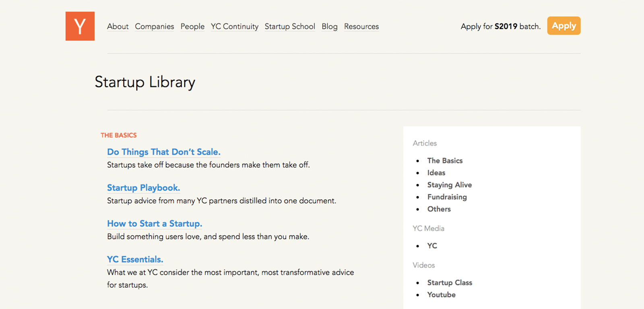Select Ideas in Articles sidebar

click(436, 173)
